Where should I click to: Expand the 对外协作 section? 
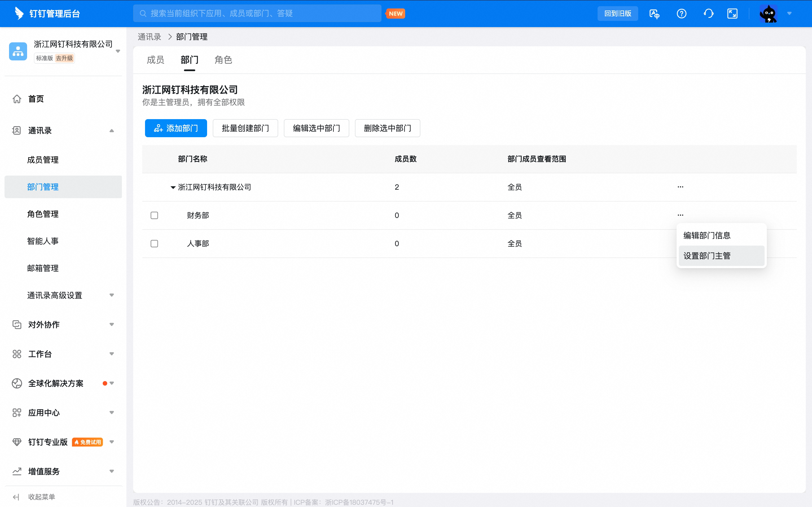(x=112, y=324)
